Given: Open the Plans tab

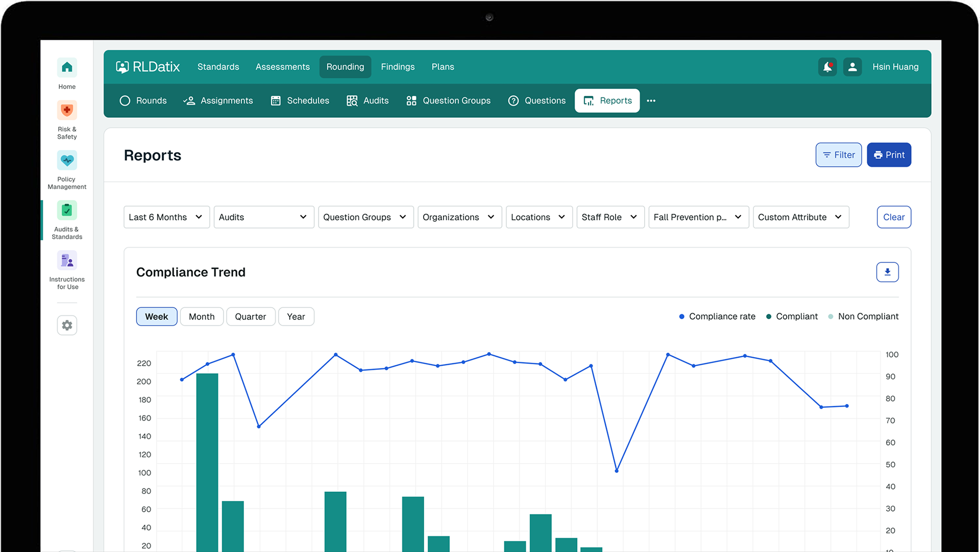Looking at the screenshot, I should click(x=443, y=67).
